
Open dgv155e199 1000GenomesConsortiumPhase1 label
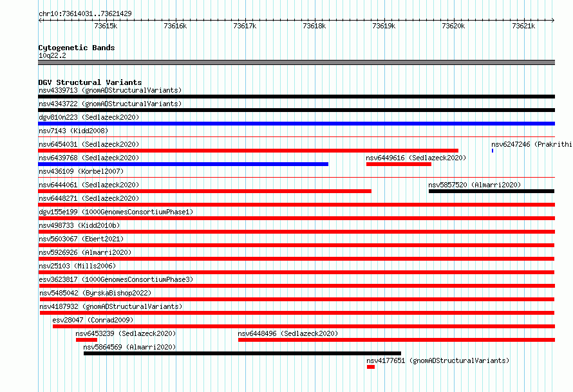116,212
